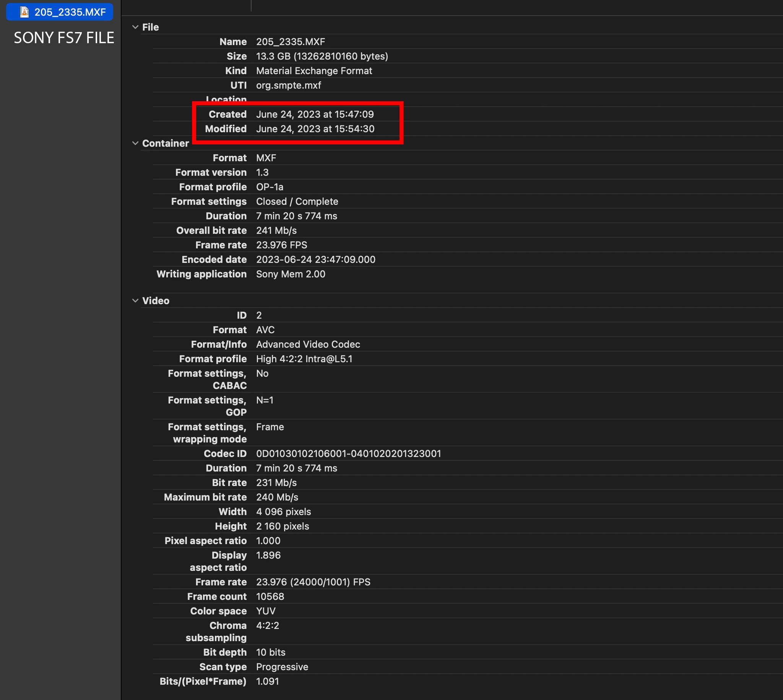
Task: Click the Video section heading
Action: click(156, 301)
